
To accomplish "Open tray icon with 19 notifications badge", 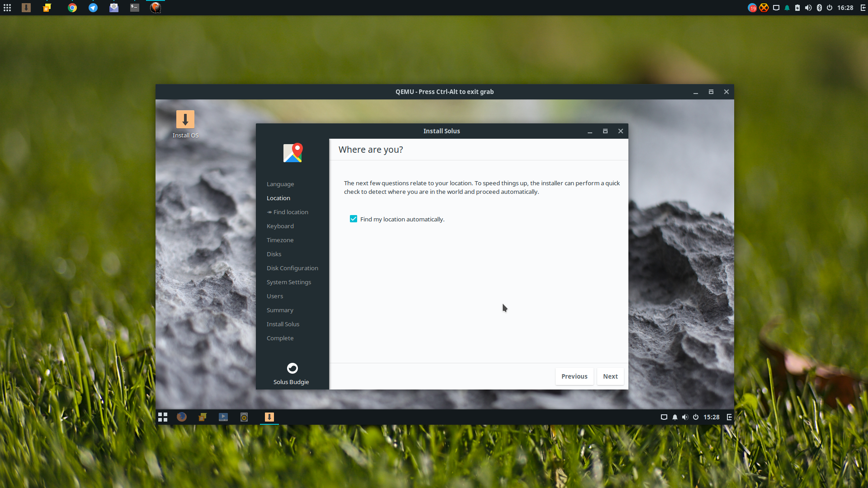I will click(752, 8).
